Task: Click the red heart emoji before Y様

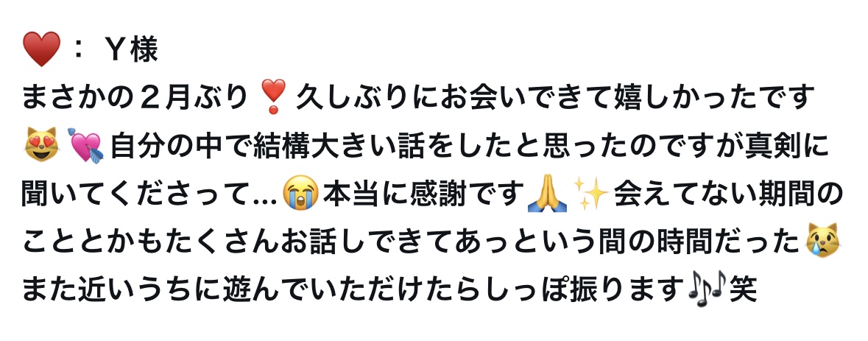Action: click(x=41, y=49)
